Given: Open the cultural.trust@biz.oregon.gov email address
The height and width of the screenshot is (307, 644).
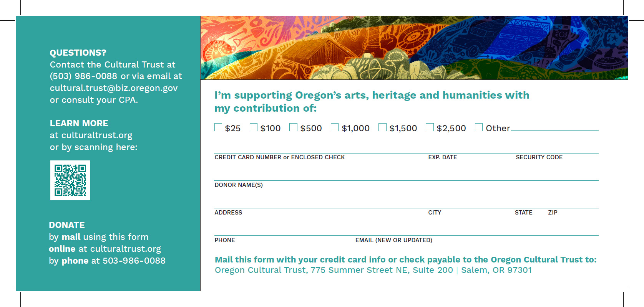Looking at the screenshot, I should click(x=114, y=88).
